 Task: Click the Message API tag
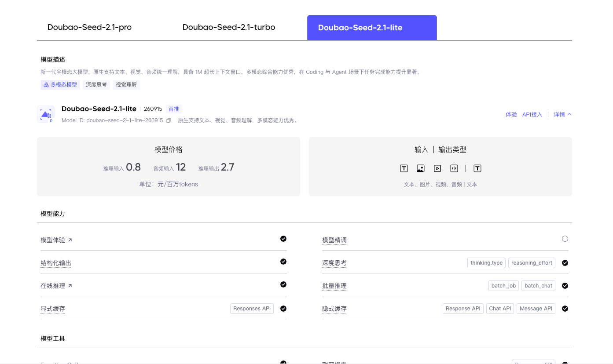click(x=536, y=309)
